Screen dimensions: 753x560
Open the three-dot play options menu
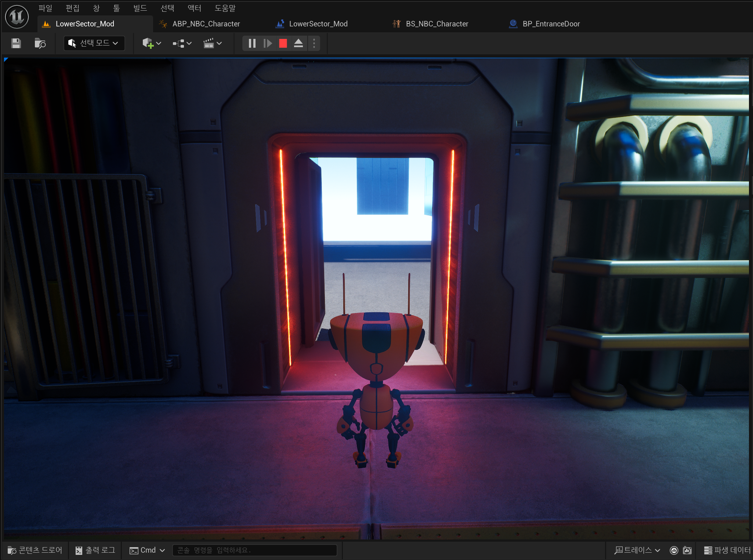point(314,43)
